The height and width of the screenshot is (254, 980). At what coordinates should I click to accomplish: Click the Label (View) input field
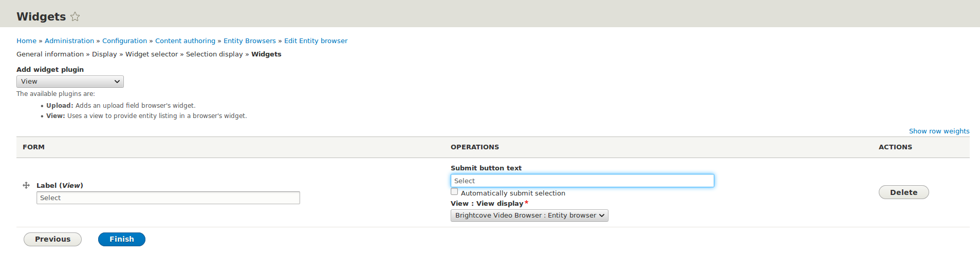click(168, 198)
